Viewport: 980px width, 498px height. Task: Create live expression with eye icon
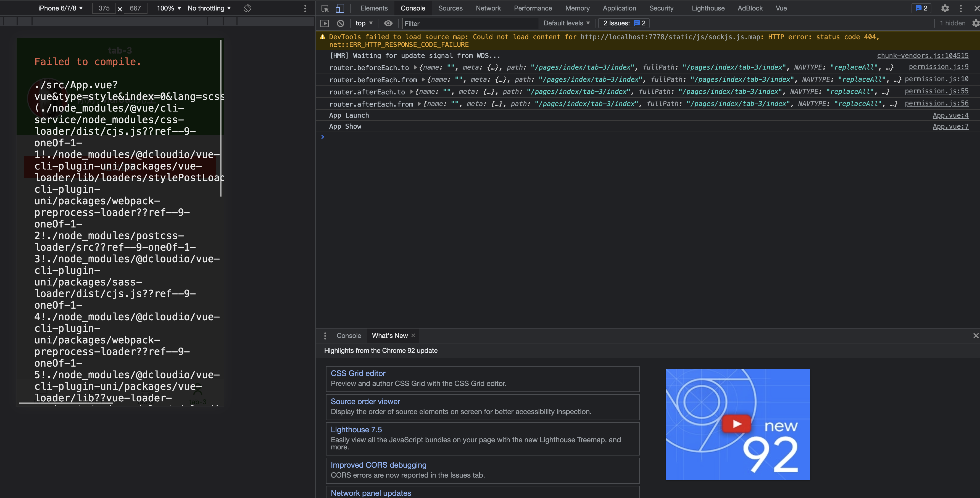click(x=388, y=23)
